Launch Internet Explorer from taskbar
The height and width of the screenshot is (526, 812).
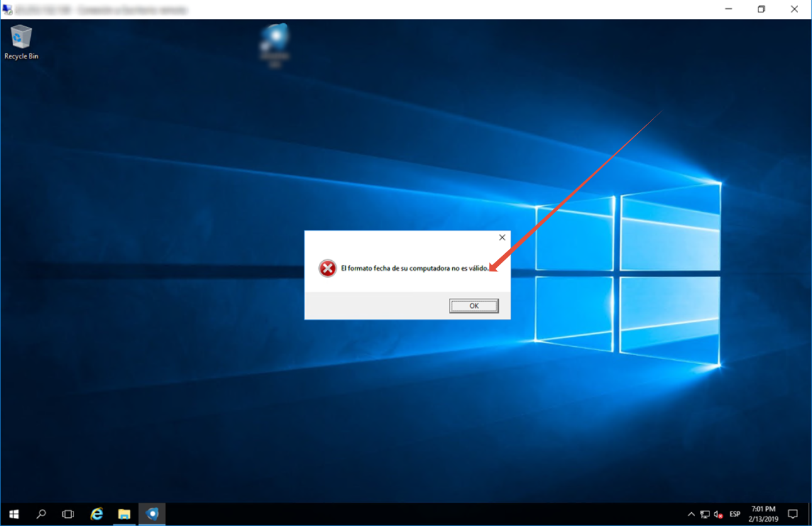click(x=96, y=514)
